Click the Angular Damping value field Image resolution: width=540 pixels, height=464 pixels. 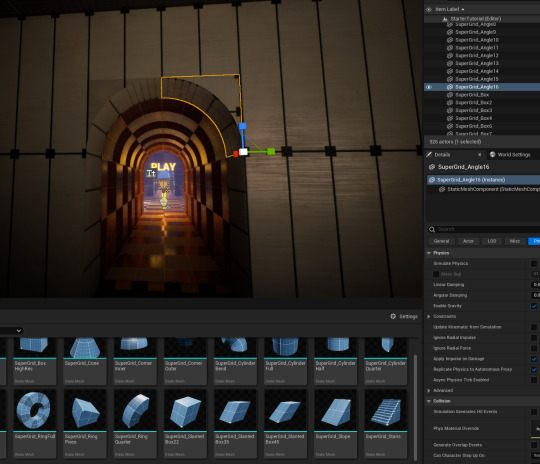tap(535, 295)
